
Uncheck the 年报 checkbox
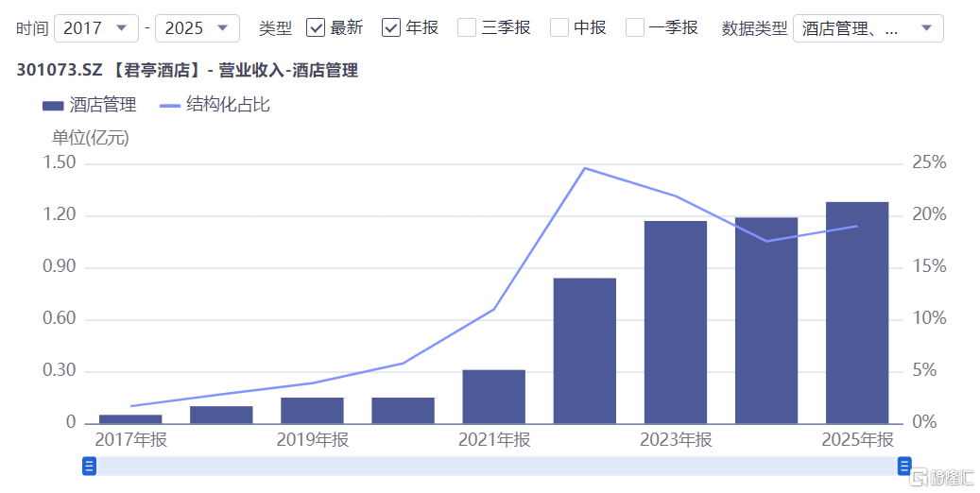point(391,27)
